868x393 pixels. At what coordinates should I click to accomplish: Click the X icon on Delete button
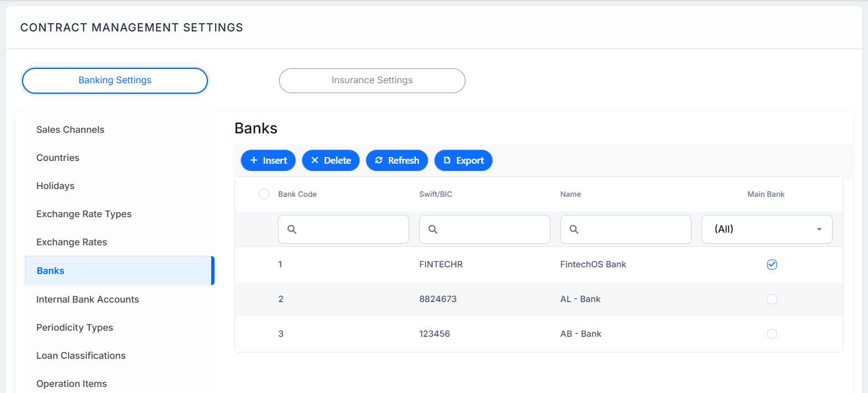(315, 160)
